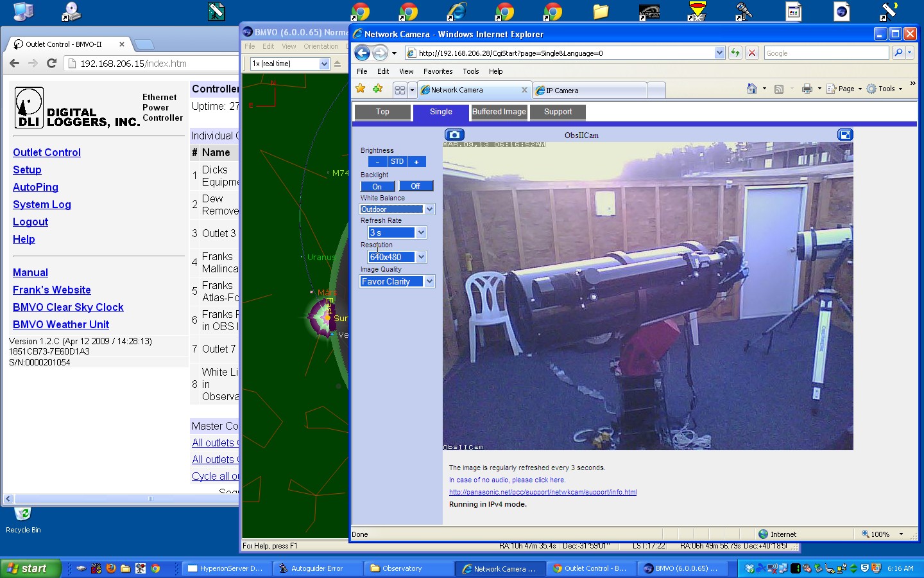Viewport: 924px width, 578px height.
Task: Open the IE Favorites menu
Action: [x=438, y=71]
